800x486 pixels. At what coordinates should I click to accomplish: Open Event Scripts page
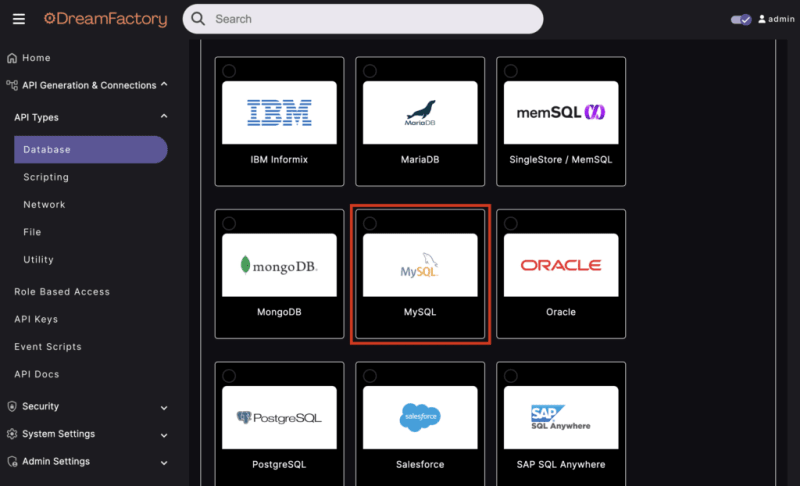48,347
